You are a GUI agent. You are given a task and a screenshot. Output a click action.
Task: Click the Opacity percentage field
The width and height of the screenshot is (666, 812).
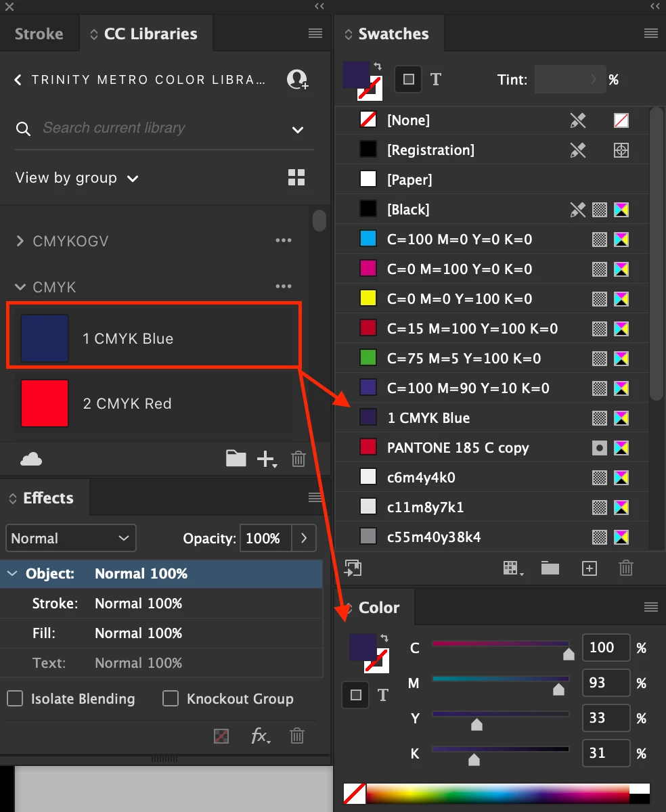tap(265, 539)
